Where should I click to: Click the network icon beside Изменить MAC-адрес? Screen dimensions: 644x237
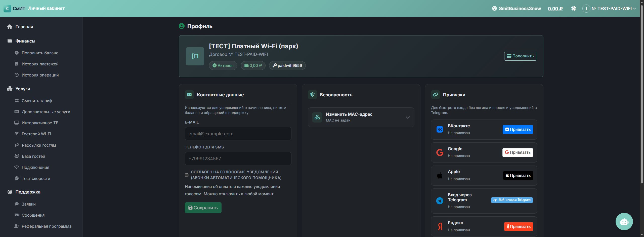click(317, 117)
